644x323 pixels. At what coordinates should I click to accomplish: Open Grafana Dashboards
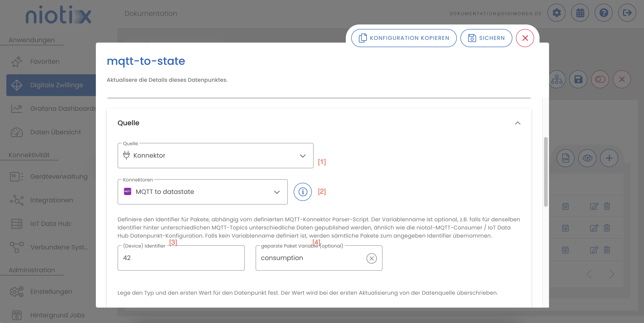[51, 109]
